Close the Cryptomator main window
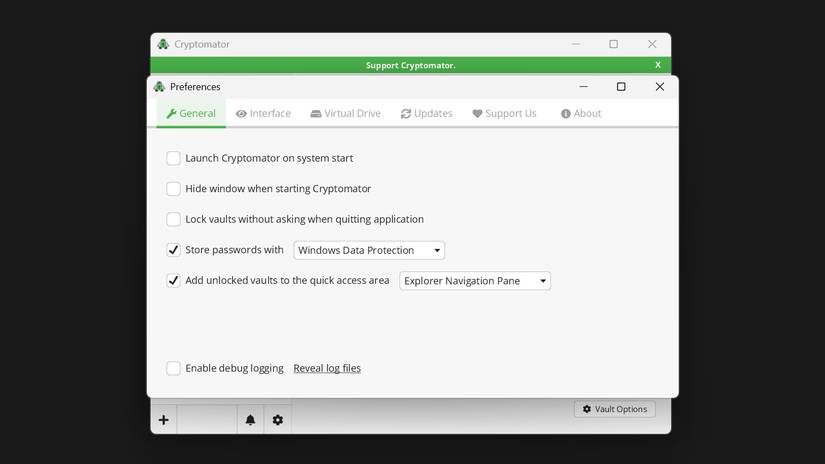 (x=652, y=44)
